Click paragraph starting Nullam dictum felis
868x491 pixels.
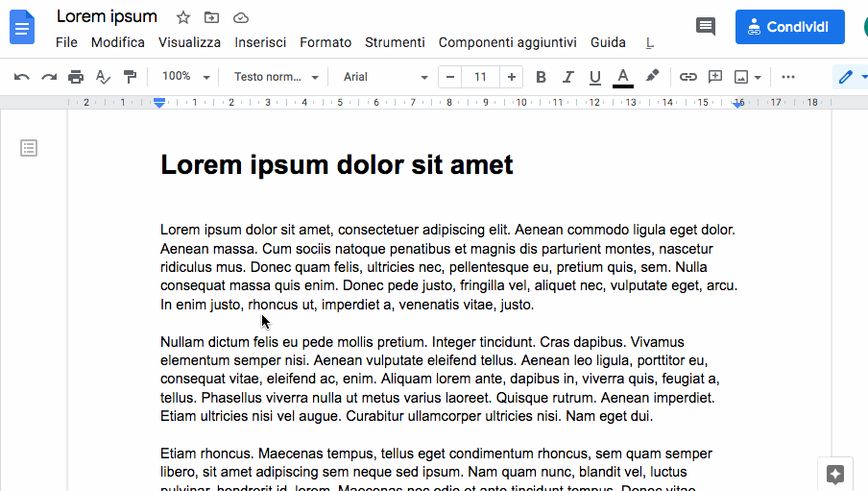440,379
